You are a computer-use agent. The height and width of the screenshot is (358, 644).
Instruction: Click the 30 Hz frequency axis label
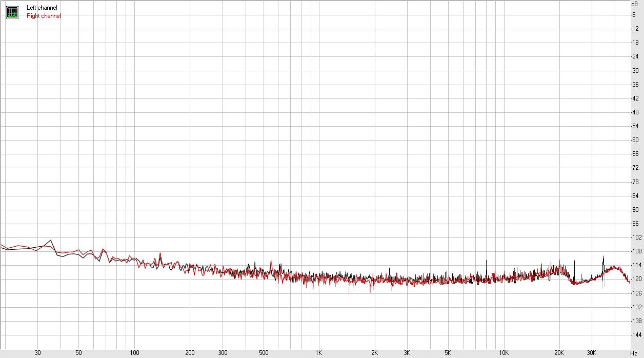(37, 353)
